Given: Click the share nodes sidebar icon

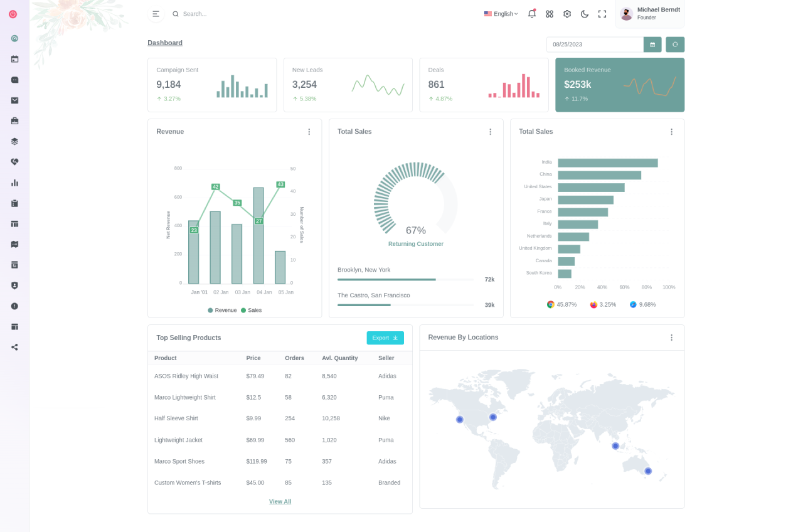Looking at the screenshot, I should click(x=14, y=347).
